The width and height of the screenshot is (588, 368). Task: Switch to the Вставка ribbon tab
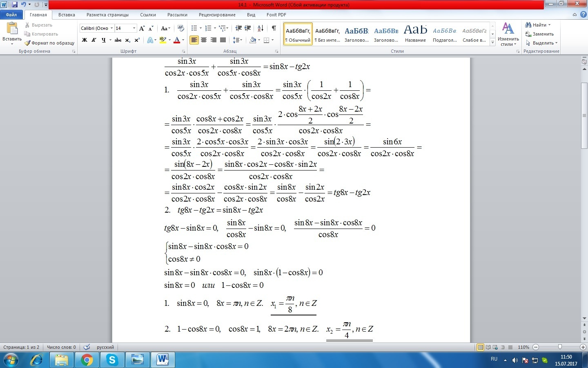pyautogui.click(x=67, y=15)
